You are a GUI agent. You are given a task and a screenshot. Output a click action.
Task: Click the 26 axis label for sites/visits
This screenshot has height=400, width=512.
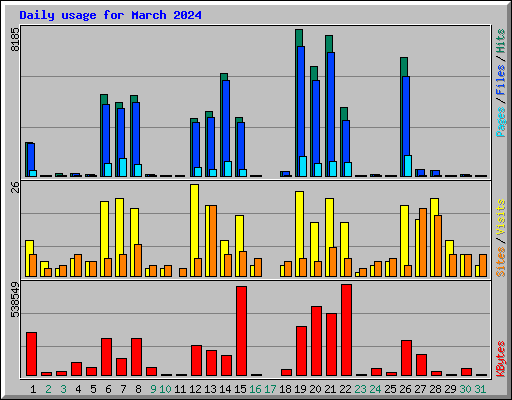pyautogui.click(x=15, y=187)
